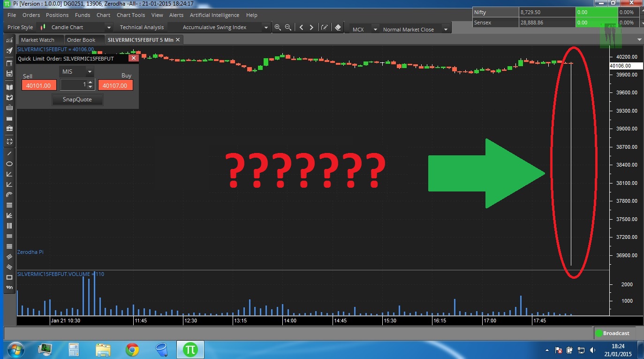Select the wave pattern tool at toolbar bottom

click(x=9, y=287)
